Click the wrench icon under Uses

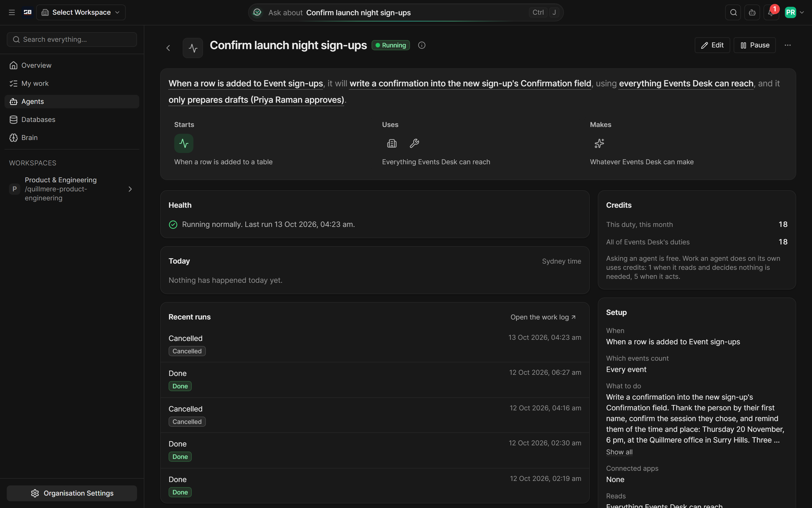pos(414,143)
